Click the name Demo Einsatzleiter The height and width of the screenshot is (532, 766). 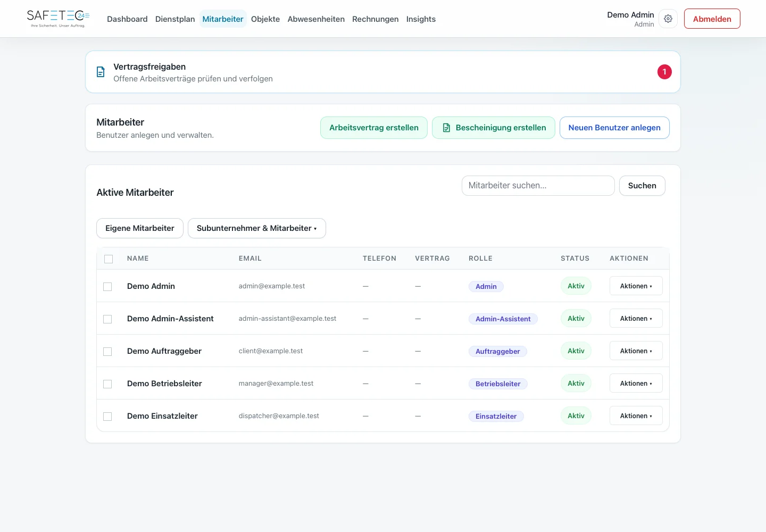coord(162,416)
